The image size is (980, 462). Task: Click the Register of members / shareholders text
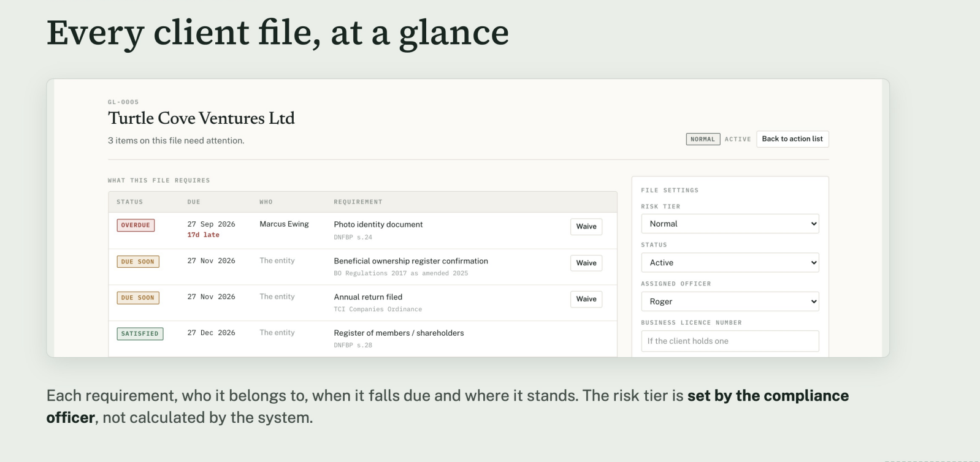[399, 333]
